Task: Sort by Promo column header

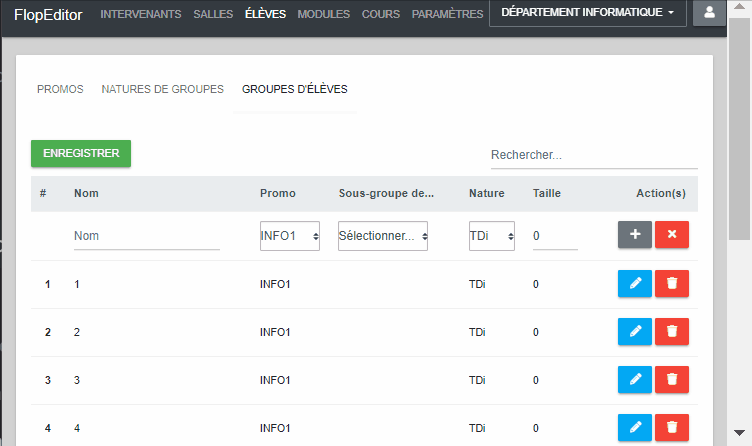Action: tap(278, 193)
